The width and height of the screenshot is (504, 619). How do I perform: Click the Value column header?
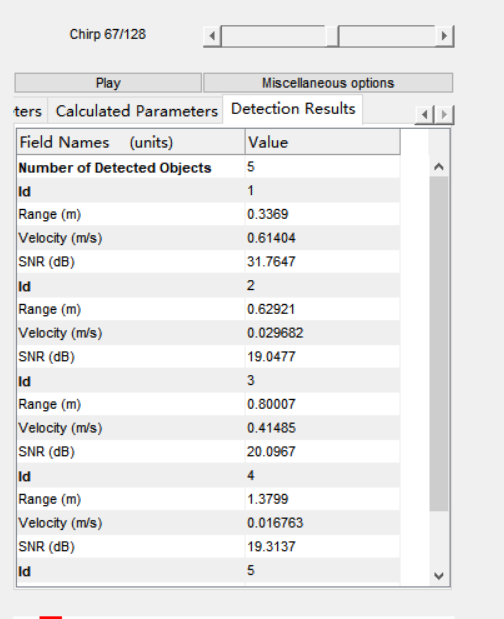click(x=322, y=142)
